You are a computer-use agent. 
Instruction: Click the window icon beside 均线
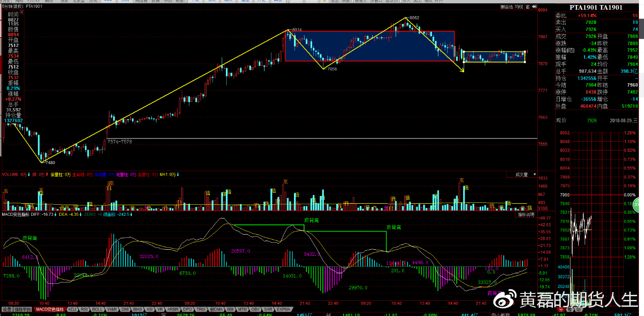pos(528,7)
